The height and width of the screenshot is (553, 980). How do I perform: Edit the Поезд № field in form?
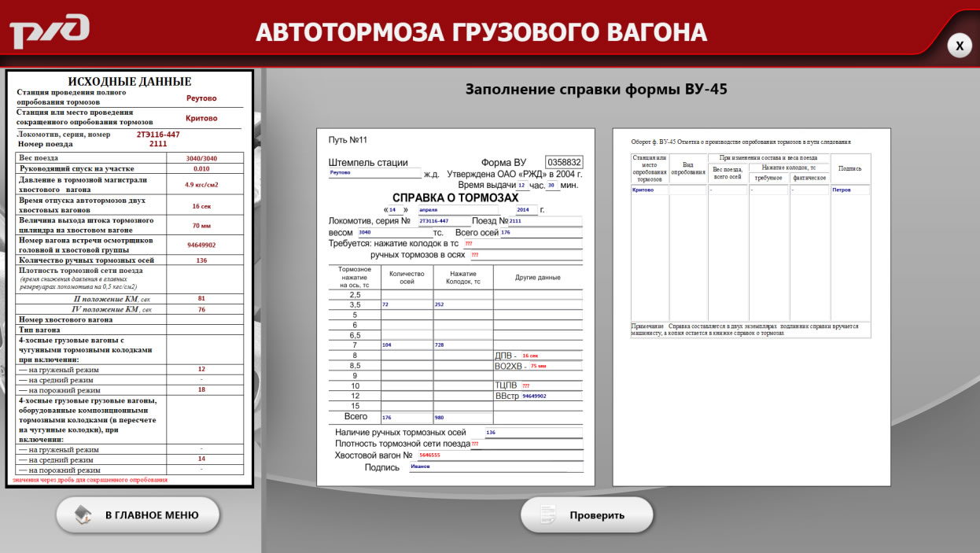coord(545,221)
